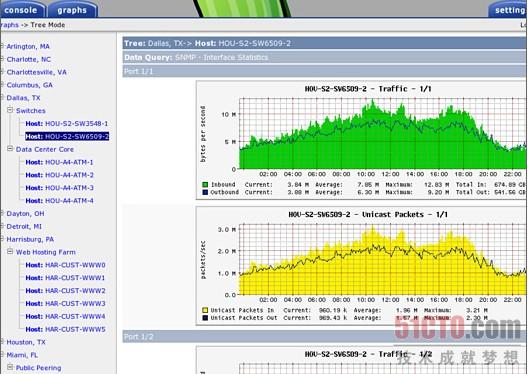The height and width of the screenshot is (374, 528).
Task: Switch to the graphs tab
Action: pos(72,9)
